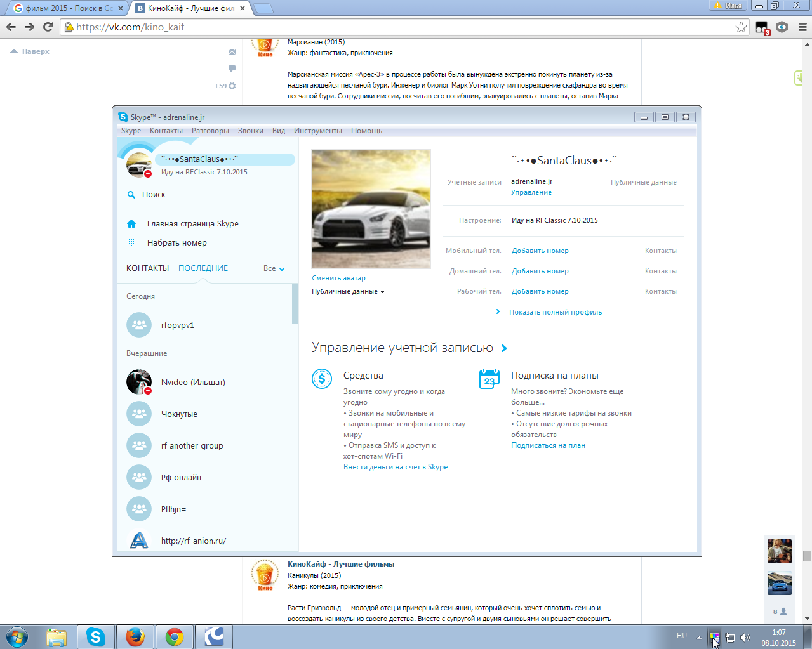Image resolution: width=812 pixels, height=649 pixels.
Task: Click the VK comment bubble icon
Action: point(232,68)
